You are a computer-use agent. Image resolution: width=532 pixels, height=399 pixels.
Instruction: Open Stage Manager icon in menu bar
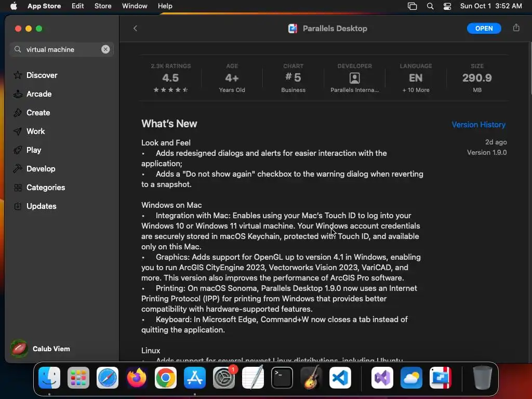pos(412,6)
